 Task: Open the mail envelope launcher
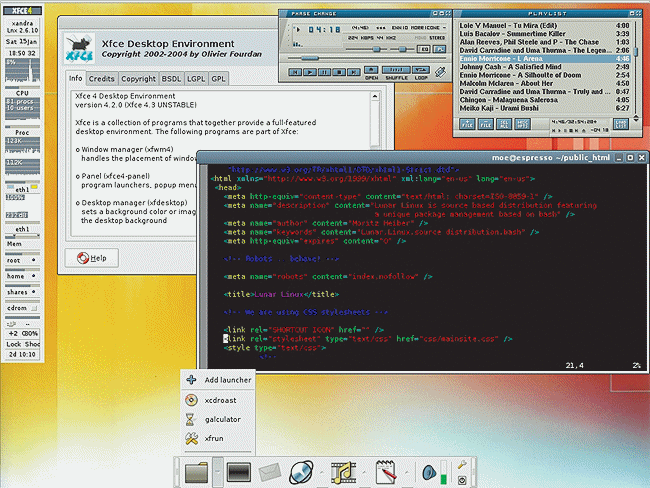pyautogui.click(x=270, y=472)
